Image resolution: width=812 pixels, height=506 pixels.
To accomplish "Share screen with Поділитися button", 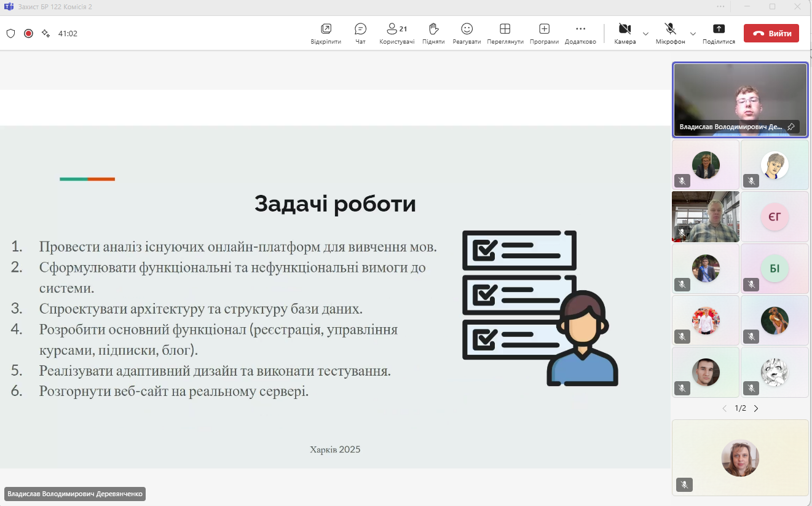I will click(719, 33).
